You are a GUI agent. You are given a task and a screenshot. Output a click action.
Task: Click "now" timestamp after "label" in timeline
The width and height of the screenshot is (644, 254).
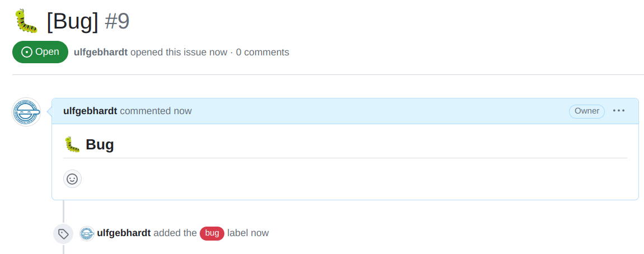260,233
